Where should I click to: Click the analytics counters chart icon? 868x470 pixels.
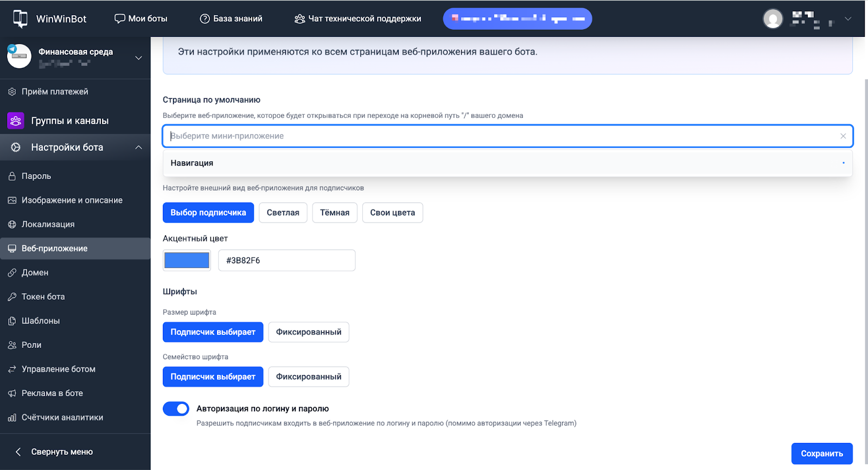pyautogui.click(x=12, y=418)
